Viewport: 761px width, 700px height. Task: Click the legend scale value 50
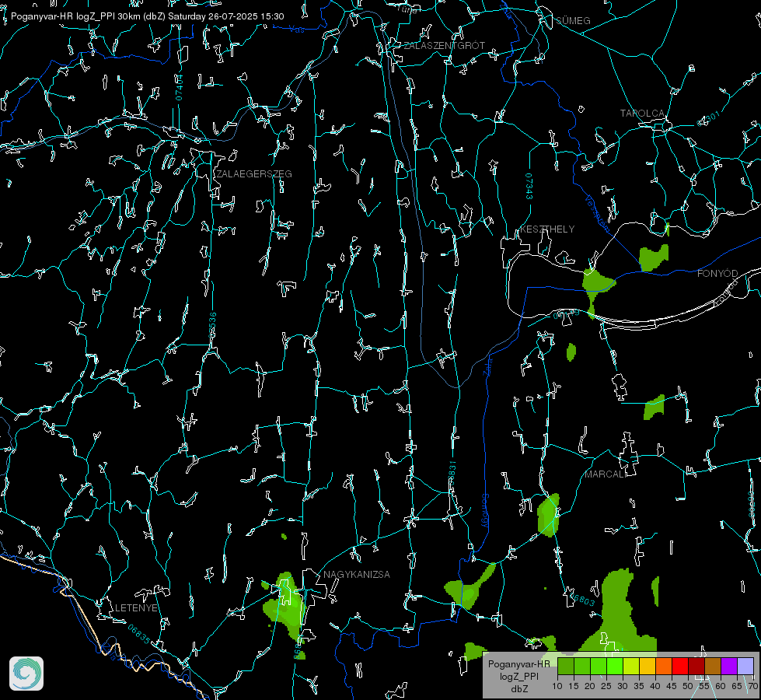[688, 687]
